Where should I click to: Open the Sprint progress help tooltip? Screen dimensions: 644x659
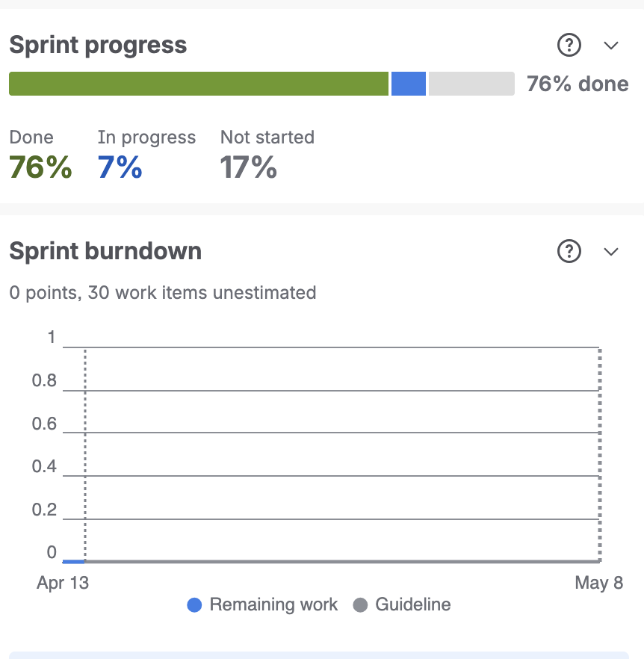tap(569, 46)
